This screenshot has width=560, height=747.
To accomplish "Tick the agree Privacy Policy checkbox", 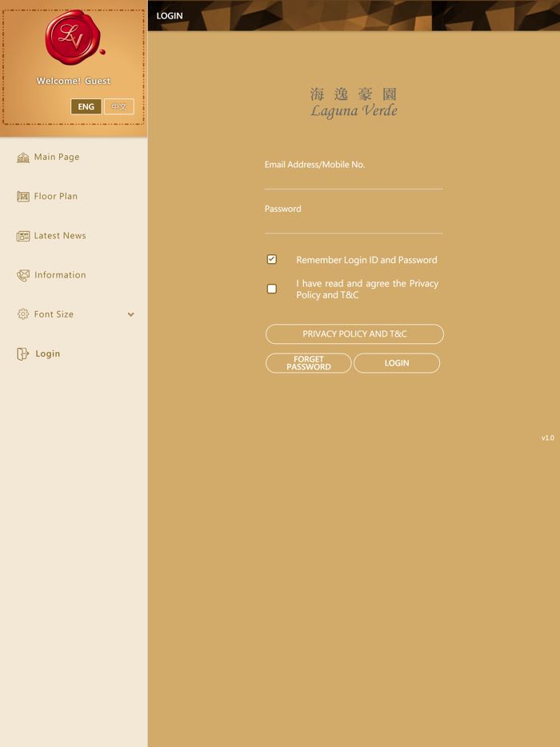I will (x=272, y=289).
